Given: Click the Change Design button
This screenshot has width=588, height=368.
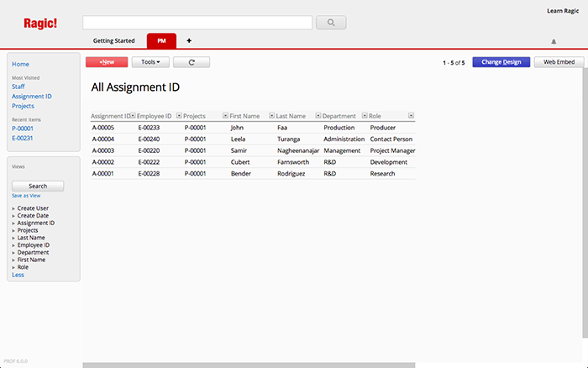Looking at the screenshot, I should coord(501,62).
